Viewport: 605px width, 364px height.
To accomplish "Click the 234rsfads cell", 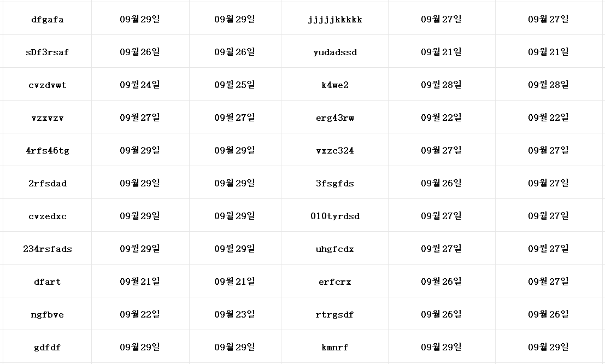I will click(x=48, y=249).
